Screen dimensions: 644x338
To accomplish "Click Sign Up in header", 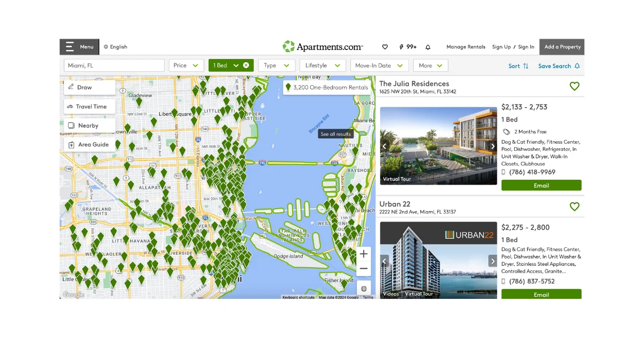I will 501,47.
